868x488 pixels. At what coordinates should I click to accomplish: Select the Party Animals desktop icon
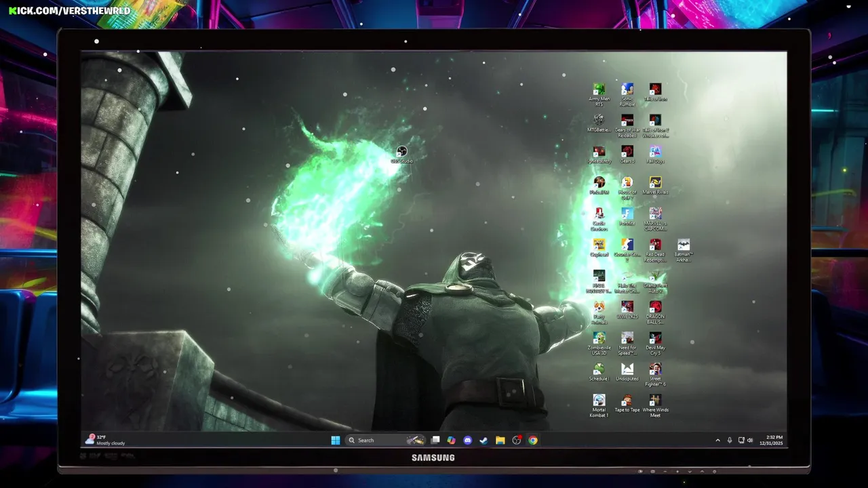click(599, 312)
